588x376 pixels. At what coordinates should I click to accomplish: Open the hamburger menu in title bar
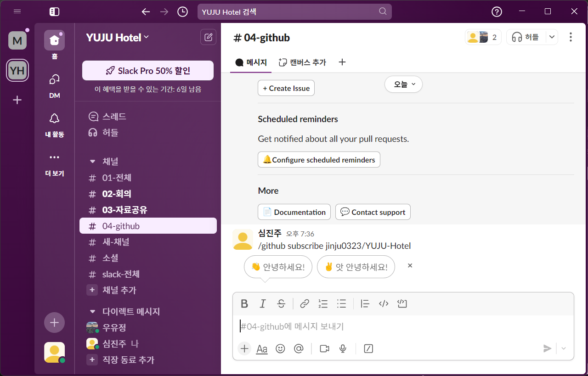pos(17,11)
